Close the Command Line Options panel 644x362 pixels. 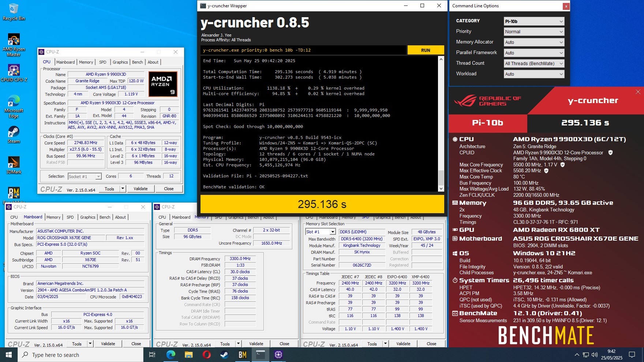pos(566,6)
